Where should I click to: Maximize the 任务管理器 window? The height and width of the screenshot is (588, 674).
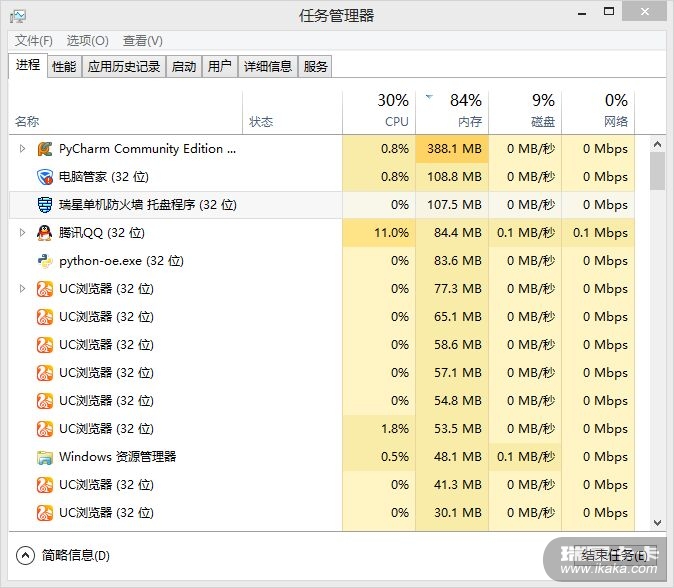(609, 12)
